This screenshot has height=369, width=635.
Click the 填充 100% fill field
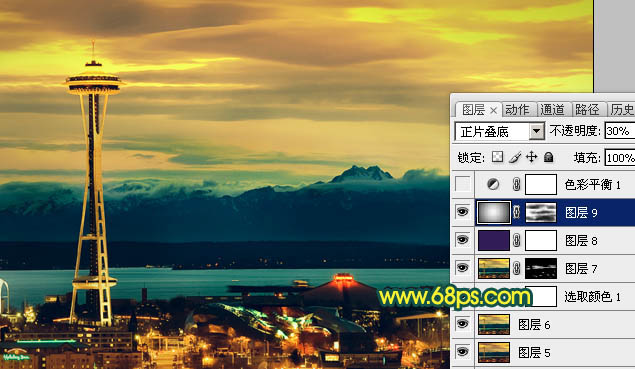[620, 158]
